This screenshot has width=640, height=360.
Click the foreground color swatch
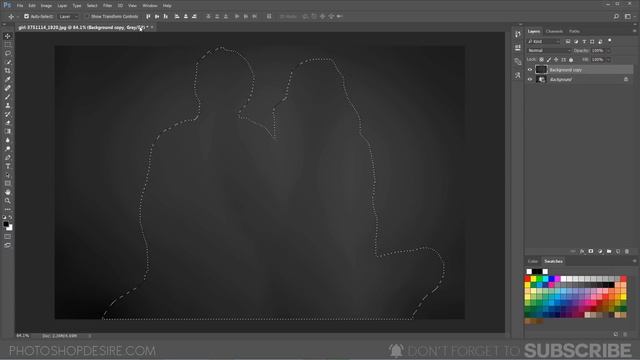point(6,224)
